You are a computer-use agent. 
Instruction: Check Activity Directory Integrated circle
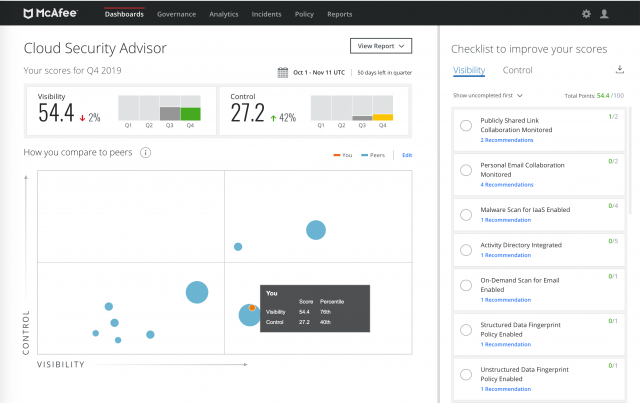click(466, 250)
